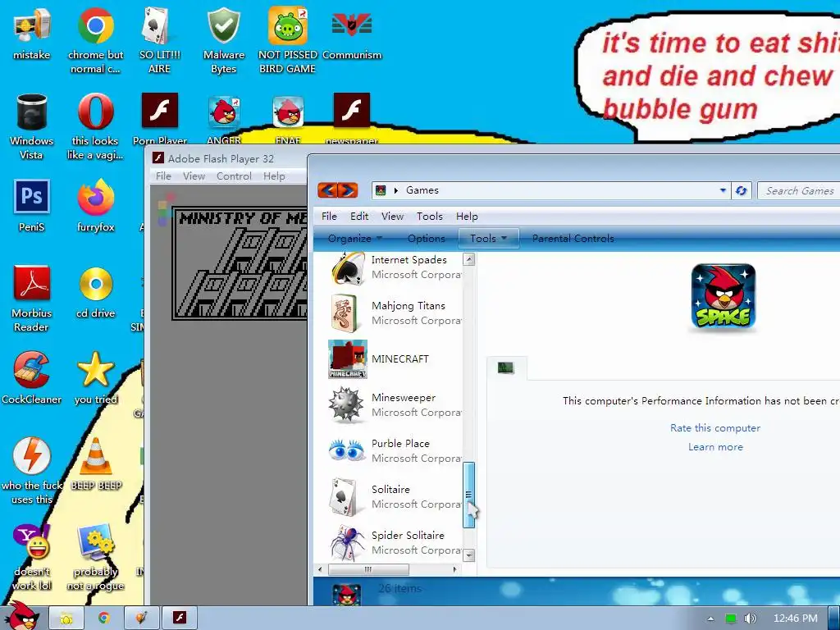Click the games list scroll up arrow

[468, 260]
